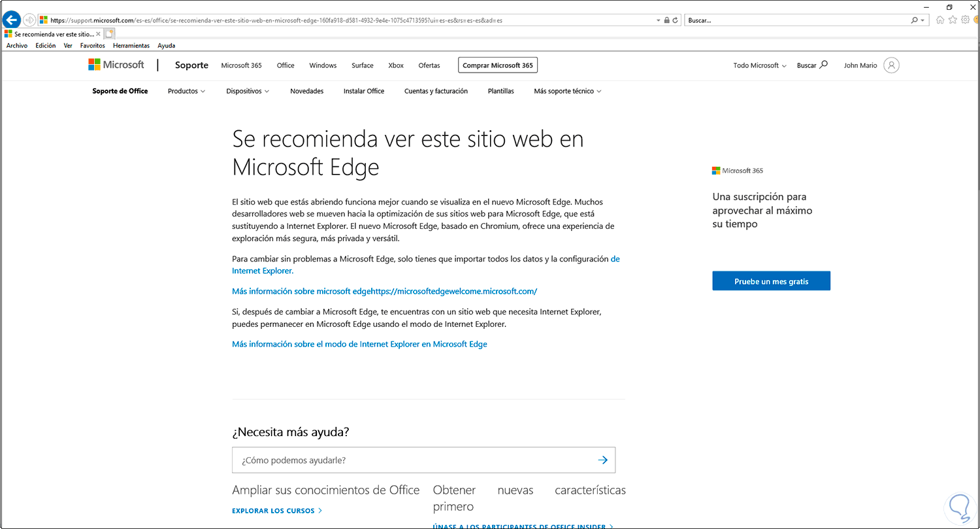
Task: Open a new tab button
Action: click(109, 33)
